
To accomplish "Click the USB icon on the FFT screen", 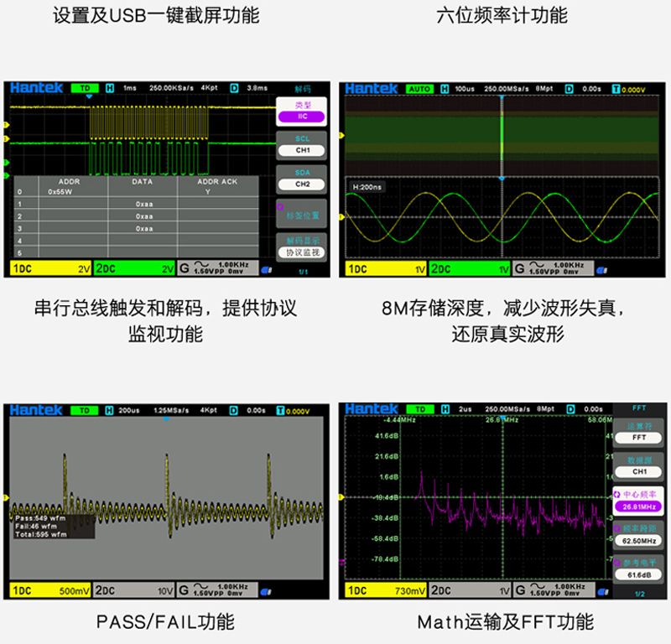I will point(602,592).
